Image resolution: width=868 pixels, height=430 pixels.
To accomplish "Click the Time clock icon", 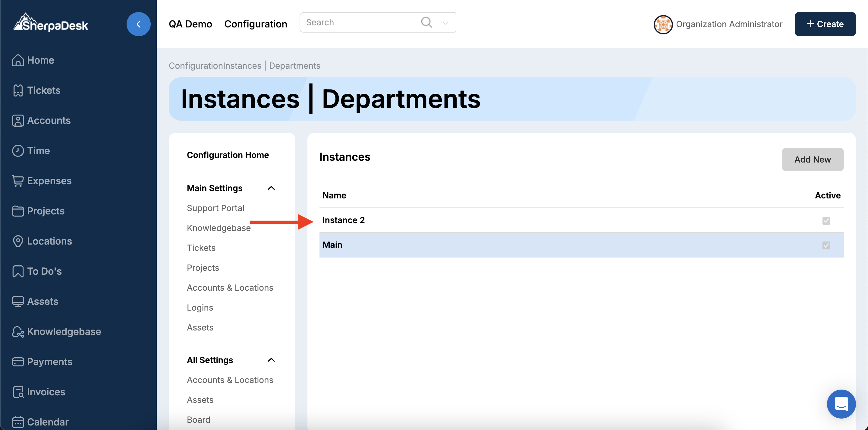I will coord(17,151).
